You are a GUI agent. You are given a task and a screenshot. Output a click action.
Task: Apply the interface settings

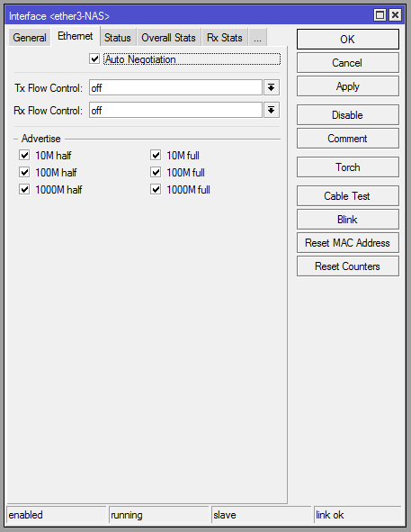click(348, 86)
